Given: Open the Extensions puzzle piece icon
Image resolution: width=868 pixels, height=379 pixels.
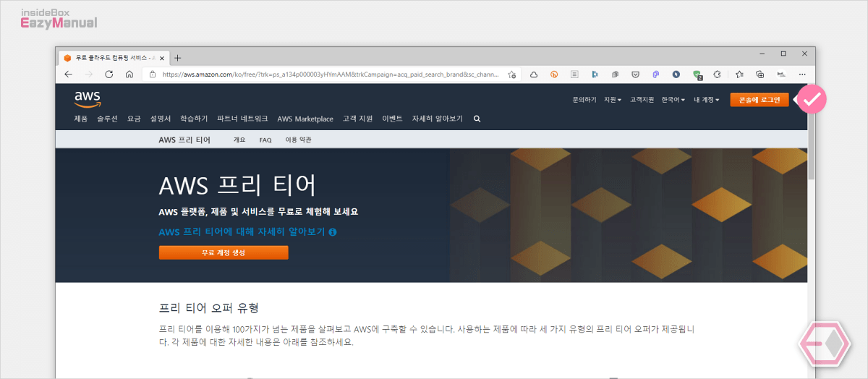Looking at the screenshot, I should click(718, 74).
